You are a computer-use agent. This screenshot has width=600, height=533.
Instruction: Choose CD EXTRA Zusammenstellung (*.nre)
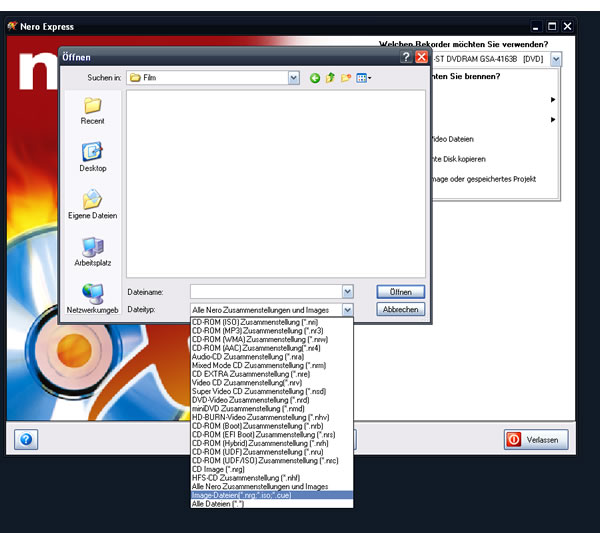click(272, 374)
